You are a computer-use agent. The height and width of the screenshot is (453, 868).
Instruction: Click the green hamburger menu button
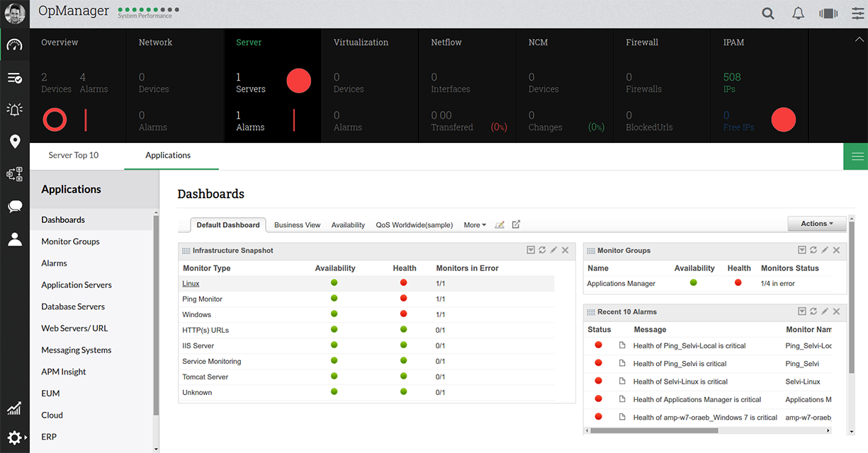(x=856, y=156)
